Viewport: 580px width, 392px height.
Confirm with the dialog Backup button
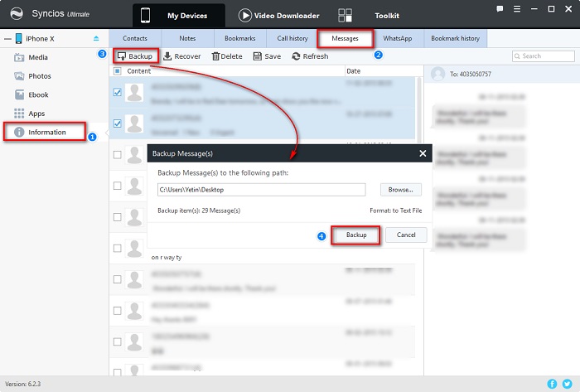pos(355,235)
